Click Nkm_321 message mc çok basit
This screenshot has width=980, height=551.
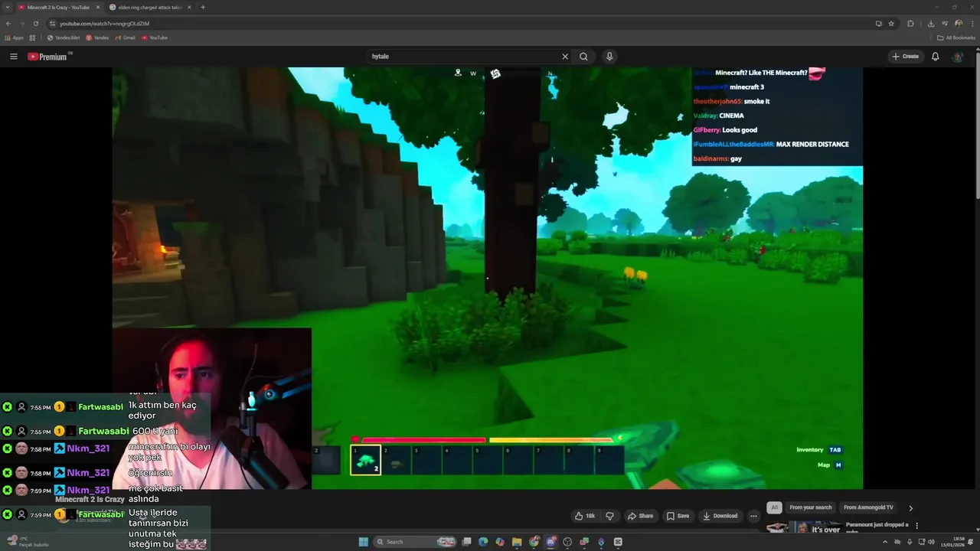tap(155, 494)
